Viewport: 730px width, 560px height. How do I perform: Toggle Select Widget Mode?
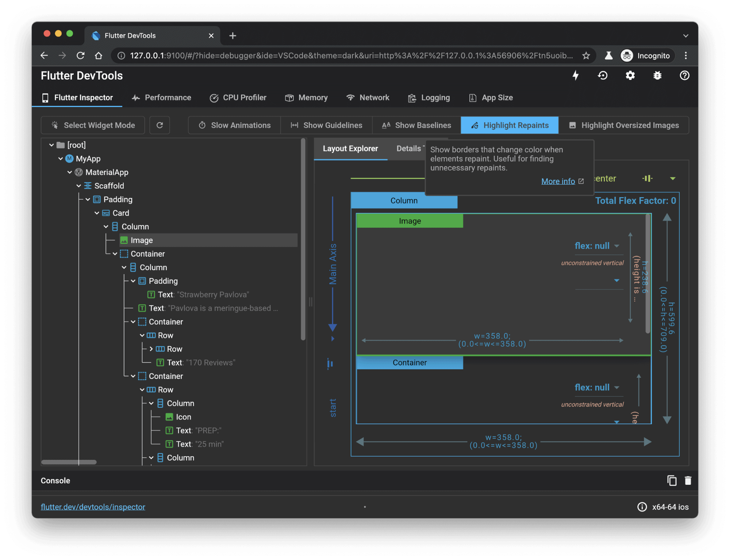tap(93, 125)
